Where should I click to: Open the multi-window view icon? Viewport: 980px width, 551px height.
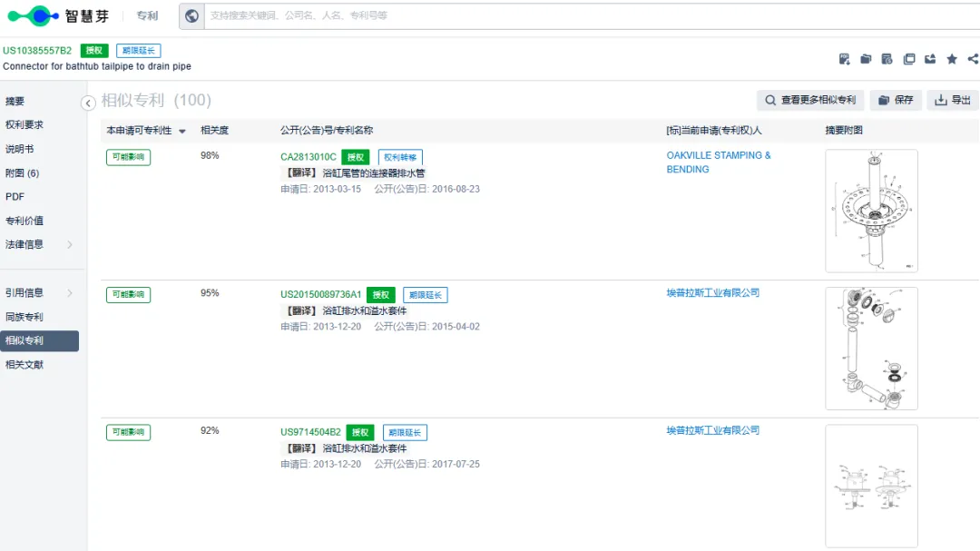pos(908,59)
